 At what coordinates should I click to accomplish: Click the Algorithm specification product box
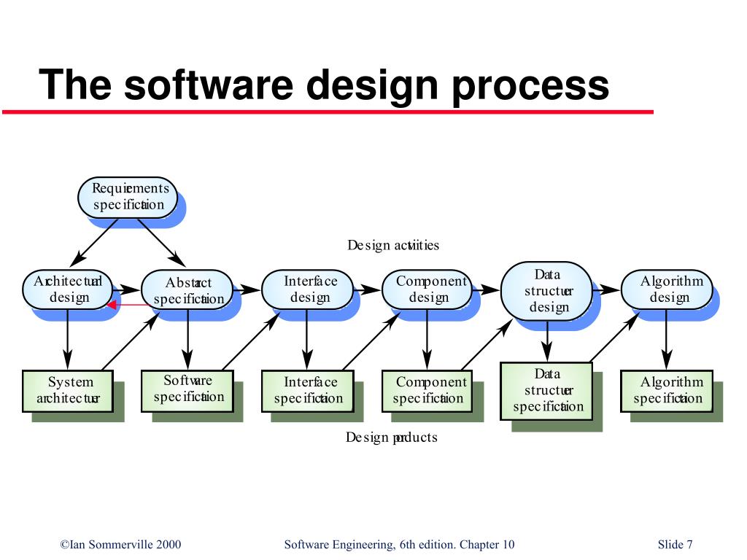click(x=667, y=391)
